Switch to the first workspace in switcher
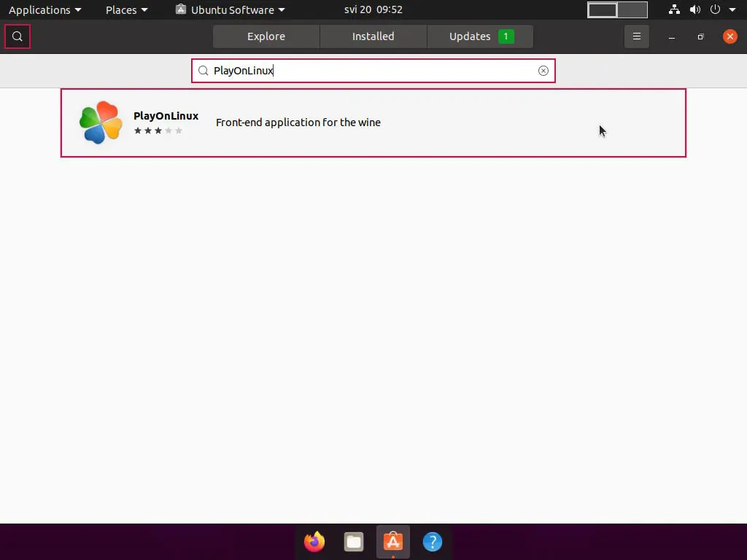The height and width of the screenshot is (560, 747). click(602, 10)
